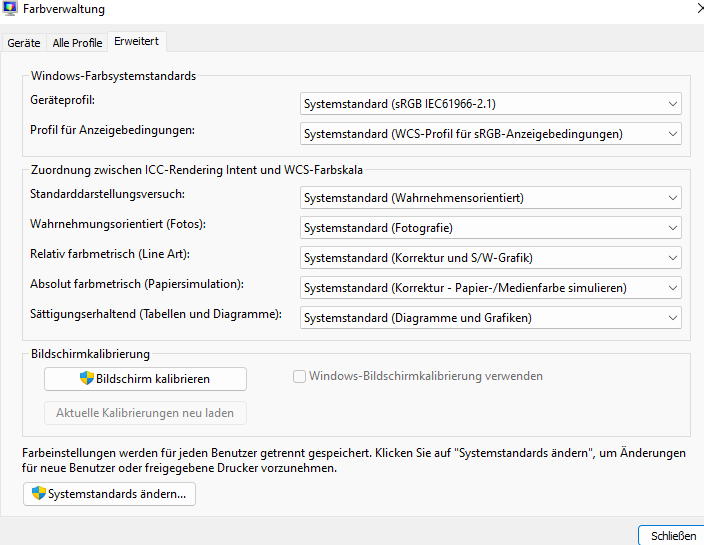Expand Wahrnehmungsorientiert (Fotos) dropdown
This screenshot has width=704, height=545.
[491, 228]
